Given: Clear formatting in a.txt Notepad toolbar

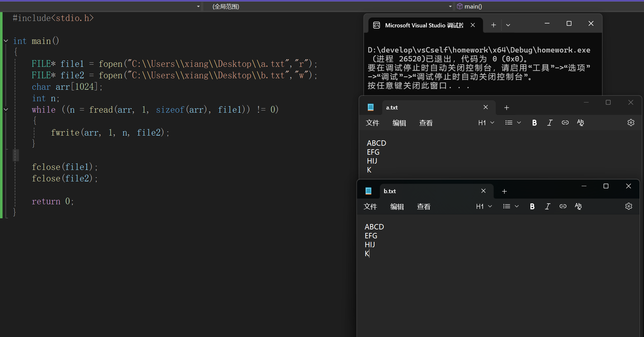Looking at the screenshot, I should (x=580, y=123).
